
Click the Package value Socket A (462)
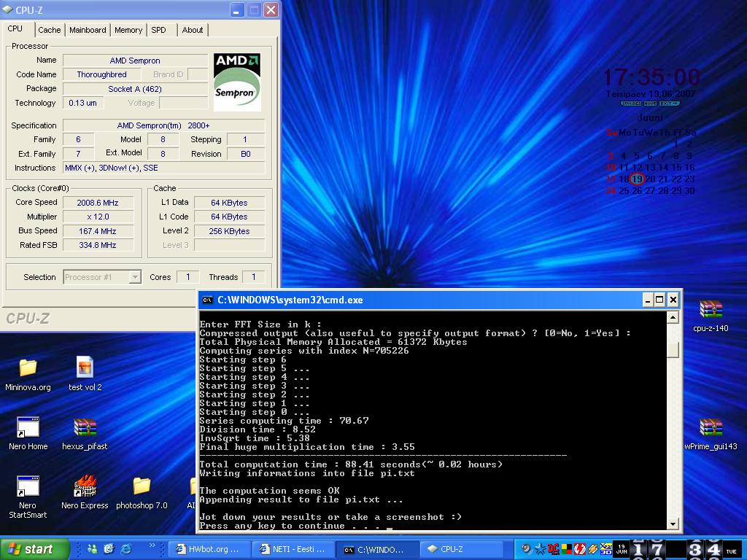135,89
